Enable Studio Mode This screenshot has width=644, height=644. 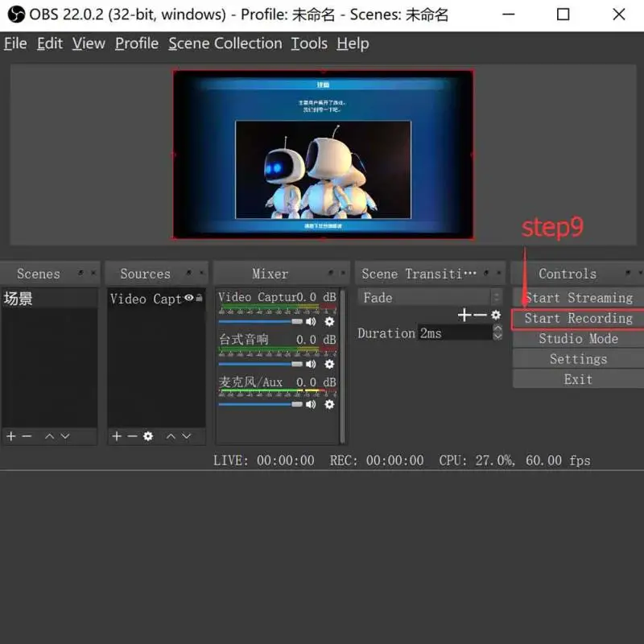(578, 338)
